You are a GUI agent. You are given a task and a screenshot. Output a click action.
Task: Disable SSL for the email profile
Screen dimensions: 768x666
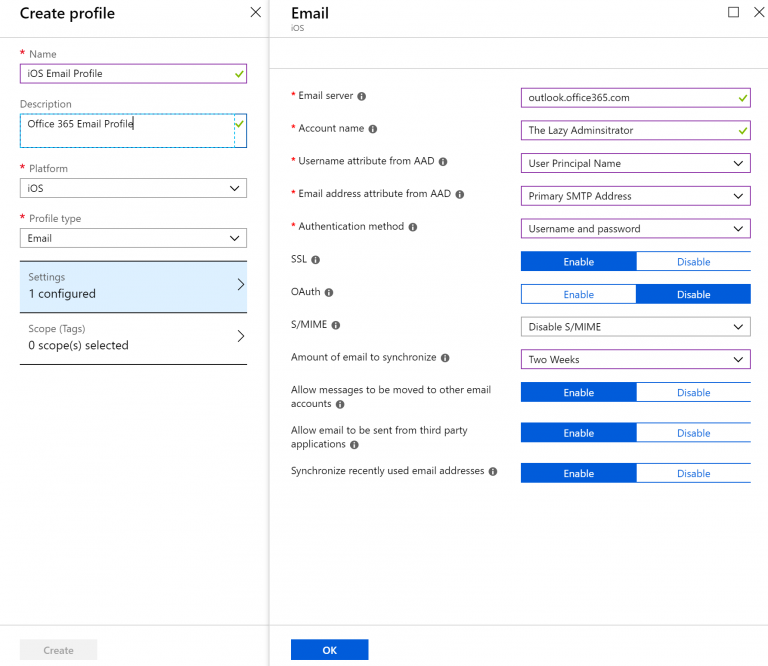[x=693, y=262]
